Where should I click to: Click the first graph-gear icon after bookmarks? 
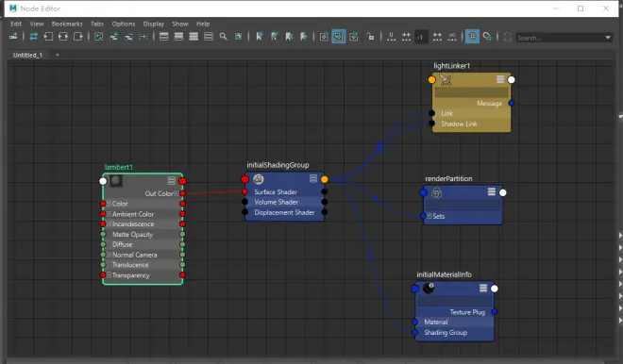point(324,37)
